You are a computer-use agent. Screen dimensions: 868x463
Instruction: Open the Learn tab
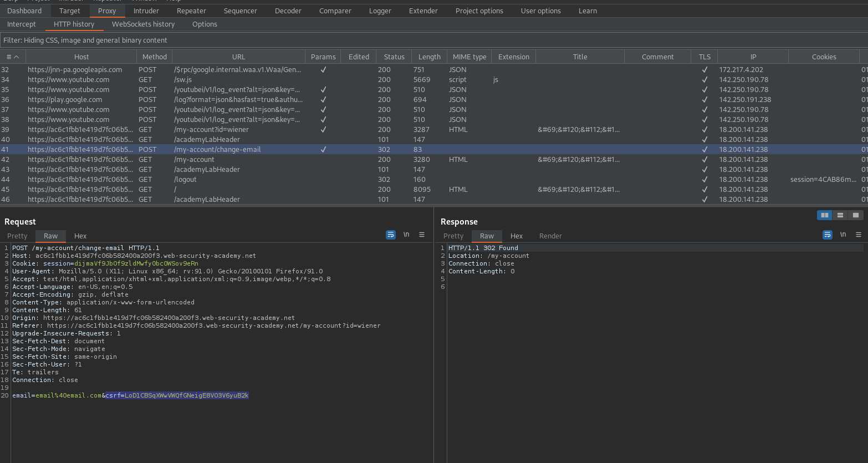(x=588, y=11)
